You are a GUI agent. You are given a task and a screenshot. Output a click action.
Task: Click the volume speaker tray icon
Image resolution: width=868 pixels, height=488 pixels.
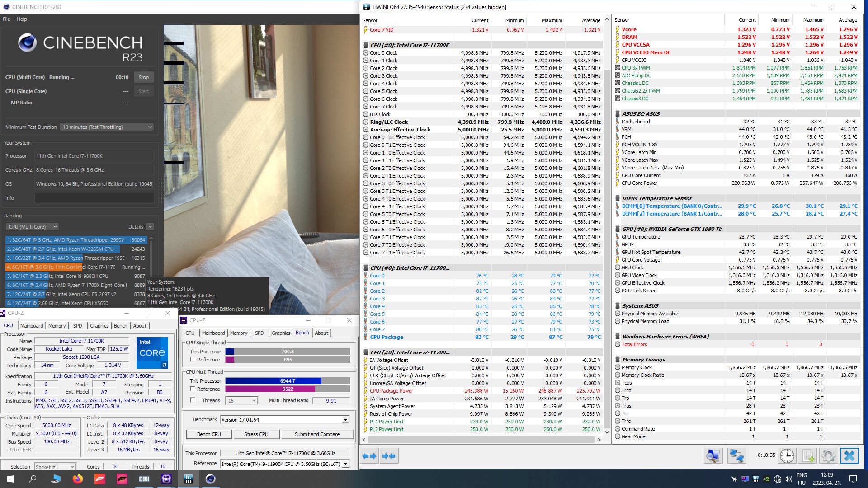point(788,479)
